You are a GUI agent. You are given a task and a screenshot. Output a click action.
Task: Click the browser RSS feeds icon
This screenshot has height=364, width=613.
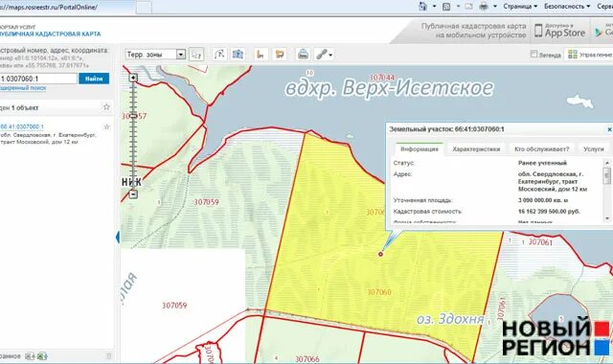coord(446,7)
